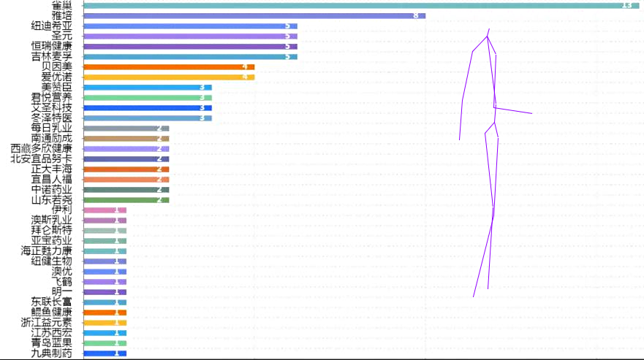Click the 君悦营养 axis label
This screenshot has height=360, width=644.
[52, 98]
